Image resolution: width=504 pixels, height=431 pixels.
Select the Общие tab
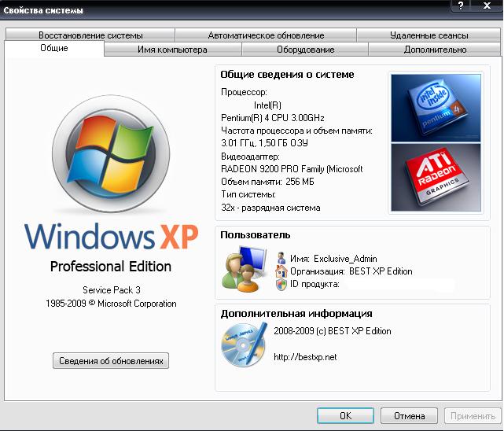[x=53, y=49]
